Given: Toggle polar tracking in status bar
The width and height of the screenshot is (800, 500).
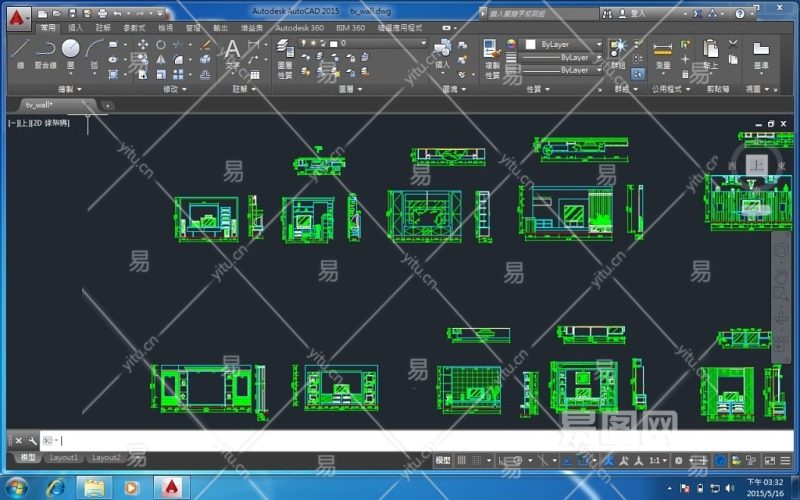Looking at the screenshot, I should 517,461.
